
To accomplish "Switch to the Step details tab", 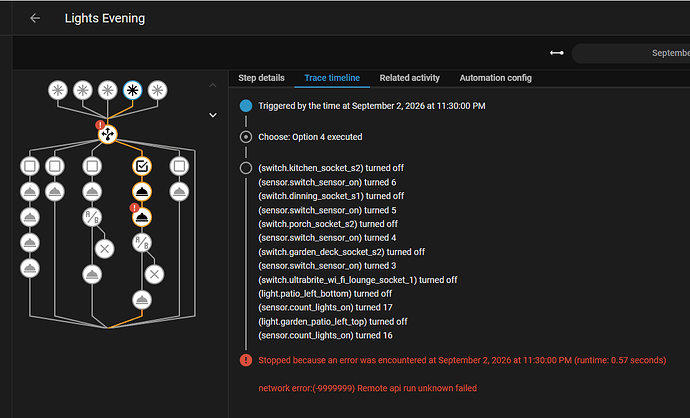I will pyautogui.click(x=261, y=78).
